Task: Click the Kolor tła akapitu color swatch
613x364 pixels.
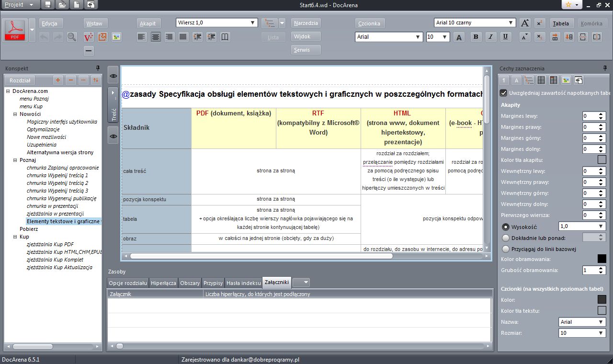Action: tap(602, 160)
